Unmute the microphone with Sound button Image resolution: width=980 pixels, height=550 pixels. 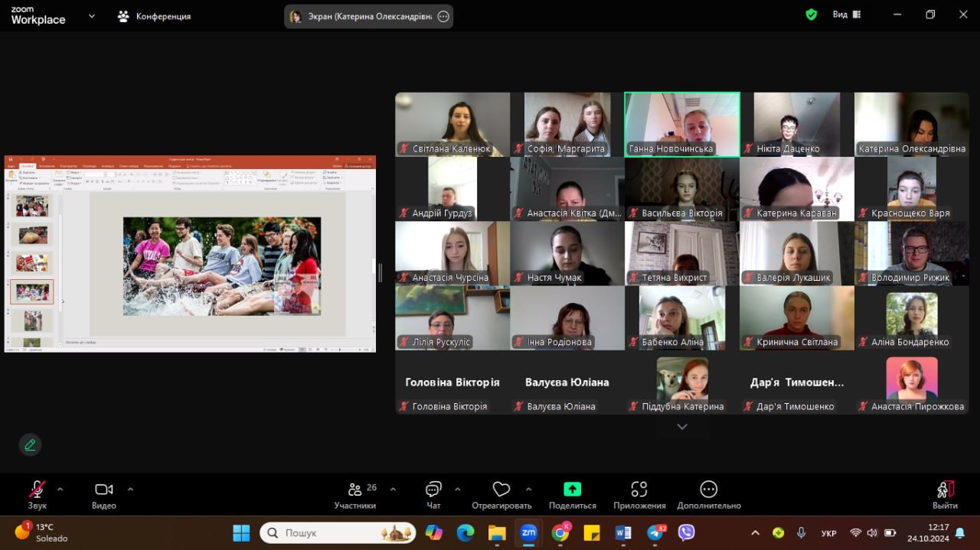37,490
